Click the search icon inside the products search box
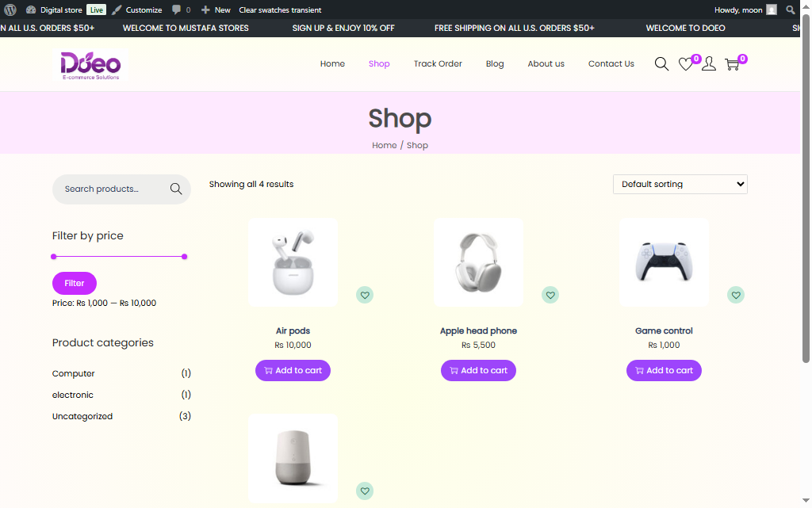The image size is (812, 508). (x=175, y=189)
